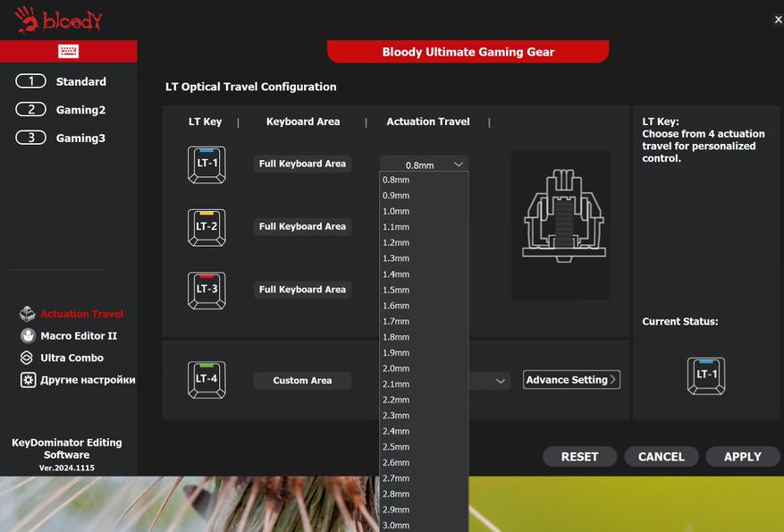This screenshot has height=532, width=784.
Task: Expand the LT-4 dropdown chevron
Action: 500,381
